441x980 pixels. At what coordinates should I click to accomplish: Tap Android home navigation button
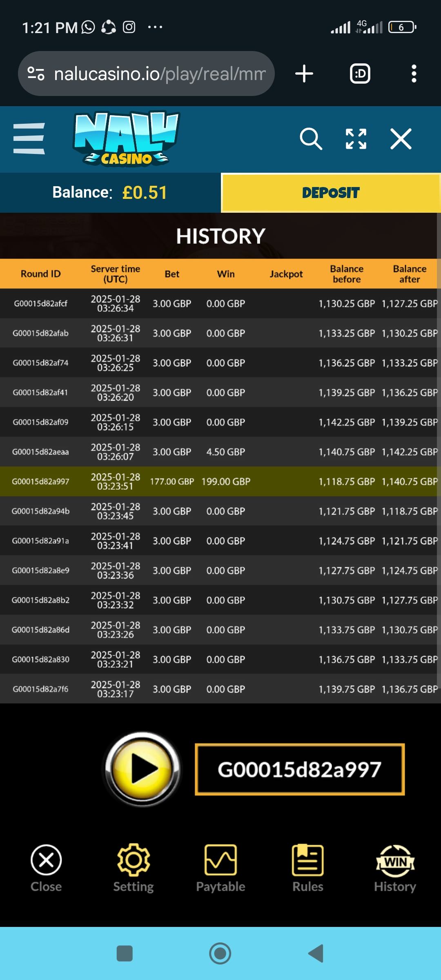(x=220, y=953)
